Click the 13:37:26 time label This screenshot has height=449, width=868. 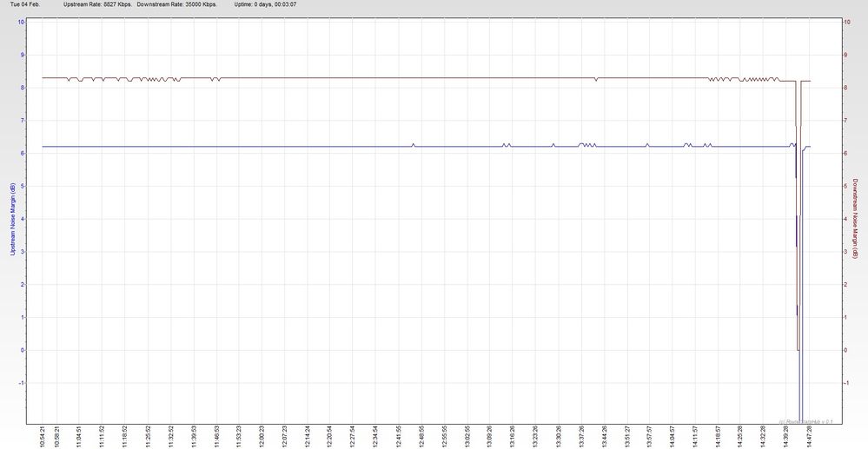pyautogui.click(x=580, y=437)
